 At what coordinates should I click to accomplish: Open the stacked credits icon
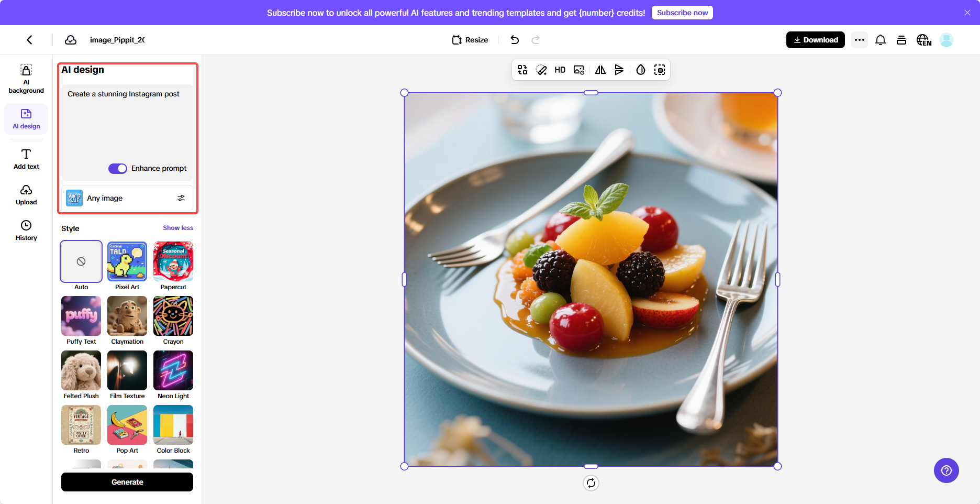pos(901,40)
